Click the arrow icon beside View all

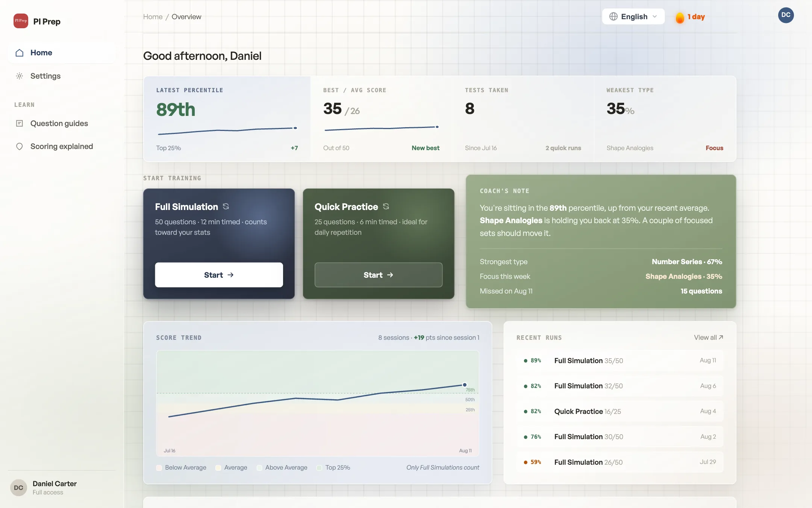[721, 337]
